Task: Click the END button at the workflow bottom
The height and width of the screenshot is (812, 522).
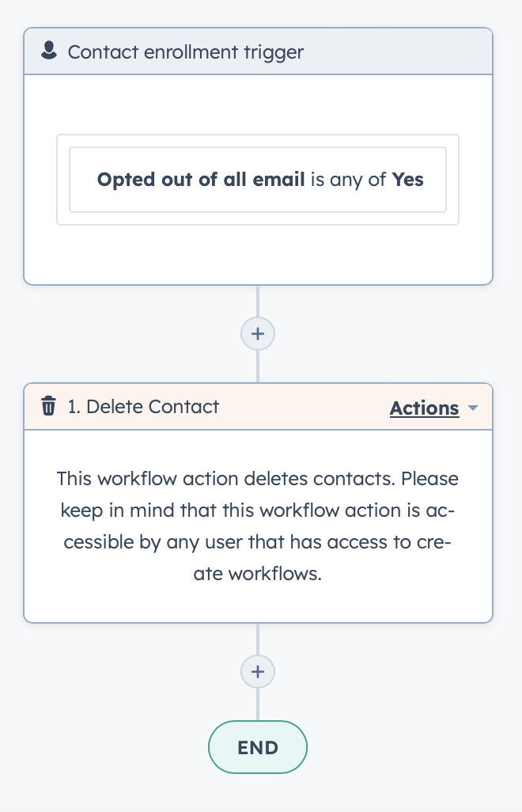Action: (x=258, y=746)
